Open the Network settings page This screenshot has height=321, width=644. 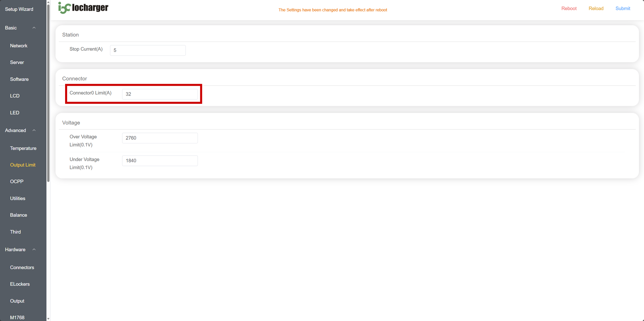coord(19,46)
